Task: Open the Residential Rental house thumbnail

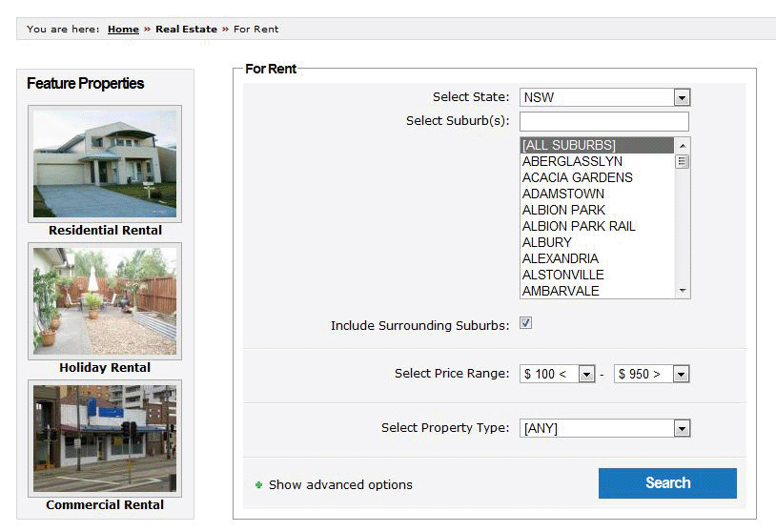Action: (x=105, y=163)
